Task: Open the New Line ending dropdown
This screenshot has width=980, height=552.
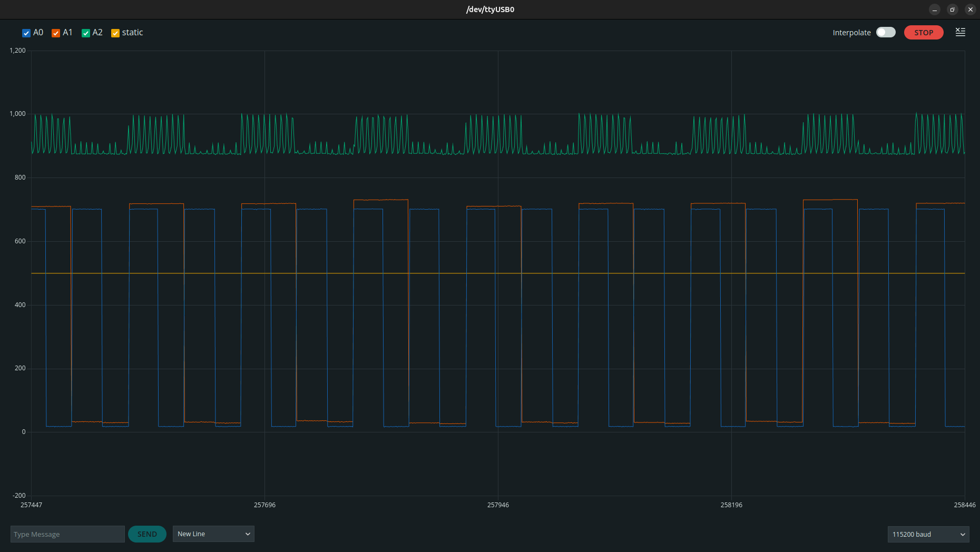Action: point(213,534)
